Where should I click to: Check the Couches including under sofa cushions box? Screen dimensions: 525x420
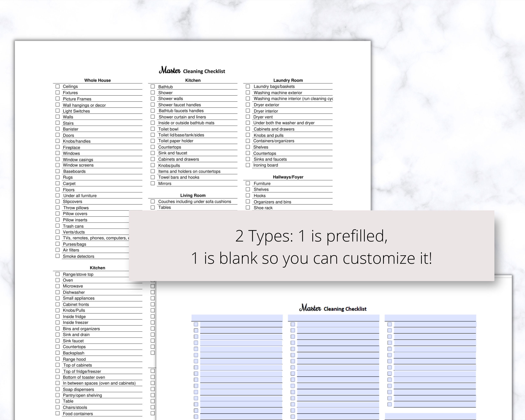pos(153,201)
